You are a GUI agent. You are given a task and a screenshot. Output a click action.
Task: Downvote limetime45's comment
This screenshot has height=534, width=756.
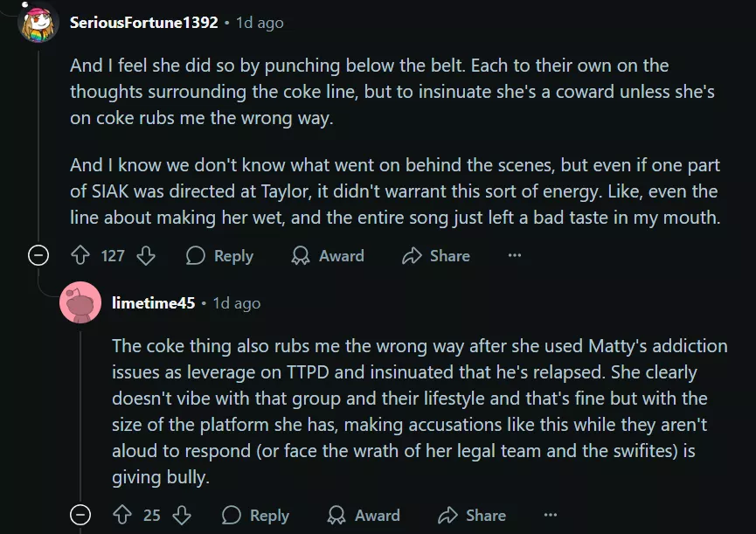click(x=182, y=516)
